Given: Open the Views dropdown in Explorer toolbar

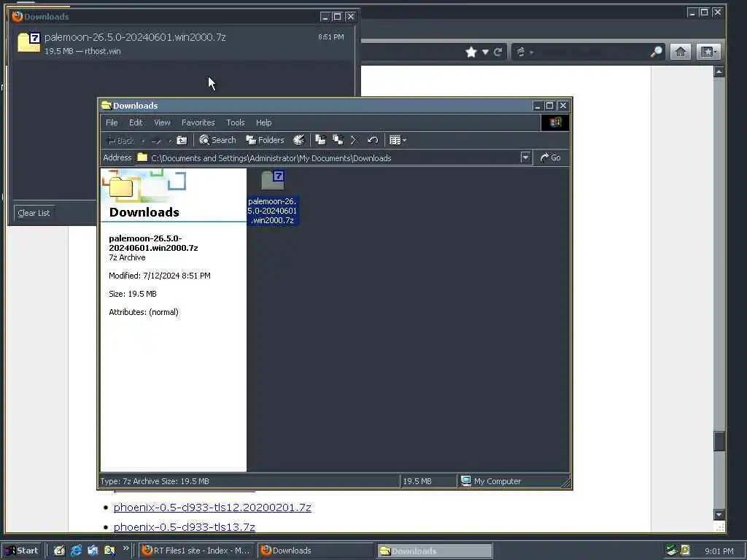Looking at the screenshot, I should tap(398, 140).
